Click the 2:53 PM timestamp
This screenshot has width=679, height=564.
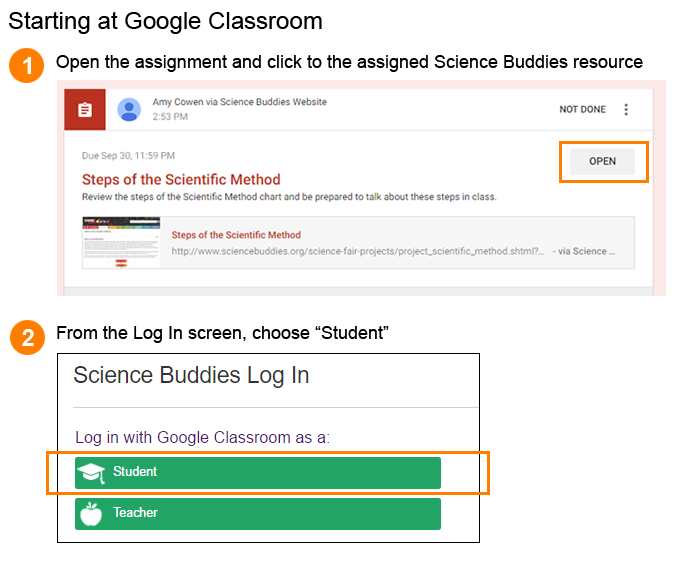point(170,117)
